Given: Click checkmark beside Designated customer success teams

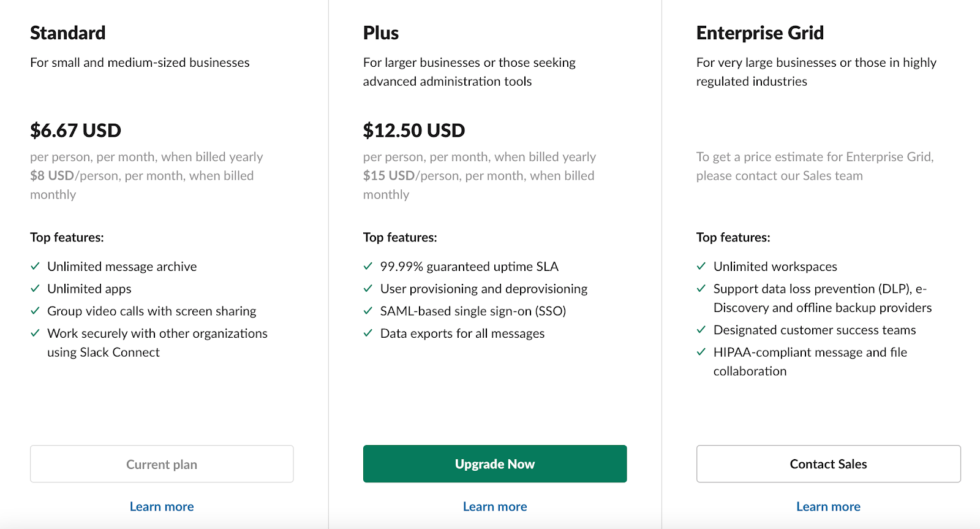Looking at the screenshot, I should coord(701,330).
